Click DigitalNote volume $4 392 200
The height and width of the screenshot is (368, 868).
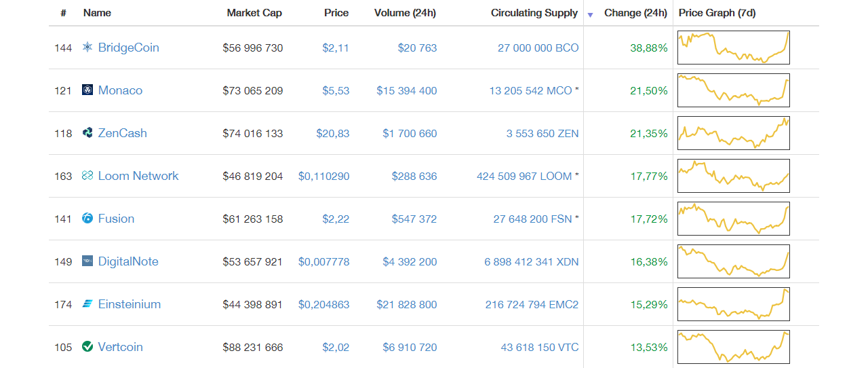pyautogui.click(x=410, y=261)
